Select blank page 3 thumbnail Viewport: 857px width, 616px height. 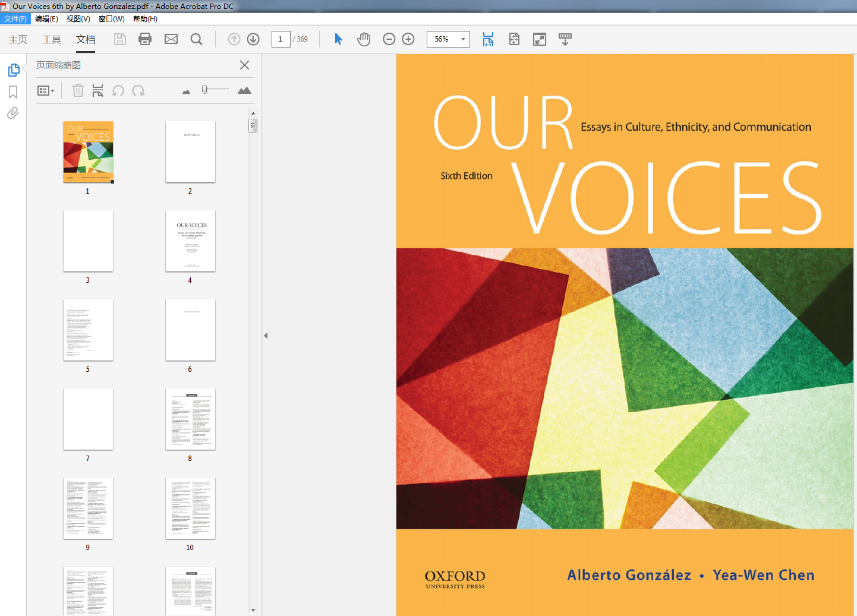pyautogui.click(x=88, y=241)
